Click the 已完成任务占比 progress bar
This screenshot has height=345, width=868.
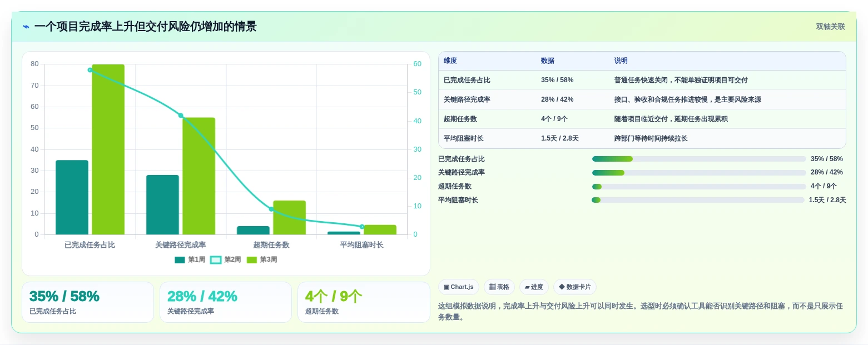(699, 159)
